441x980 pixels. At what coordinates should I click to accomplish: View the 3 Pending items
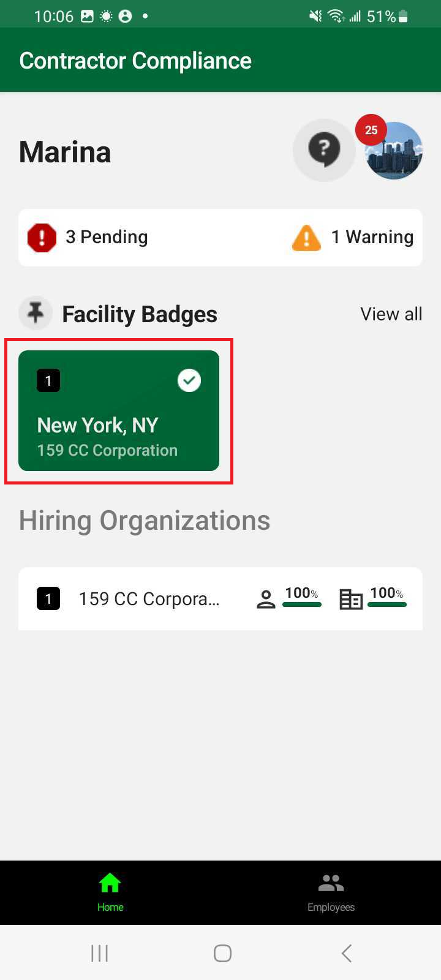107,238
